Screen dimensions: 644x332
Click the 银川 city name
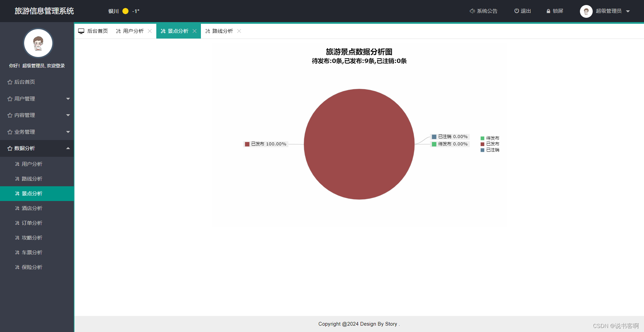pyautogui.click(x=113, y=11)
